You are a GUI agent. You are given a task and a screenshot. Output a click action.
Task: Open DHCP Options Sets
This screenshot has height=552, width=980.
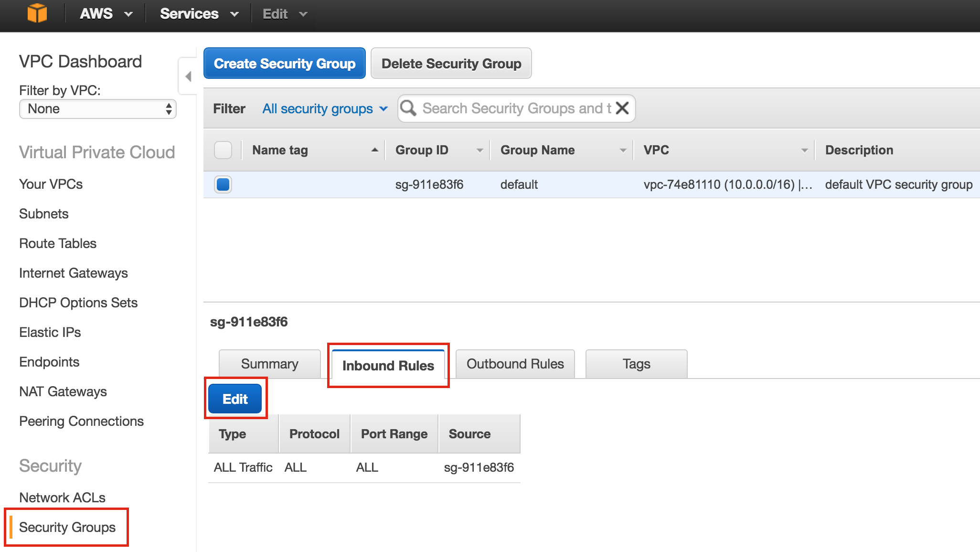(78, 303)
